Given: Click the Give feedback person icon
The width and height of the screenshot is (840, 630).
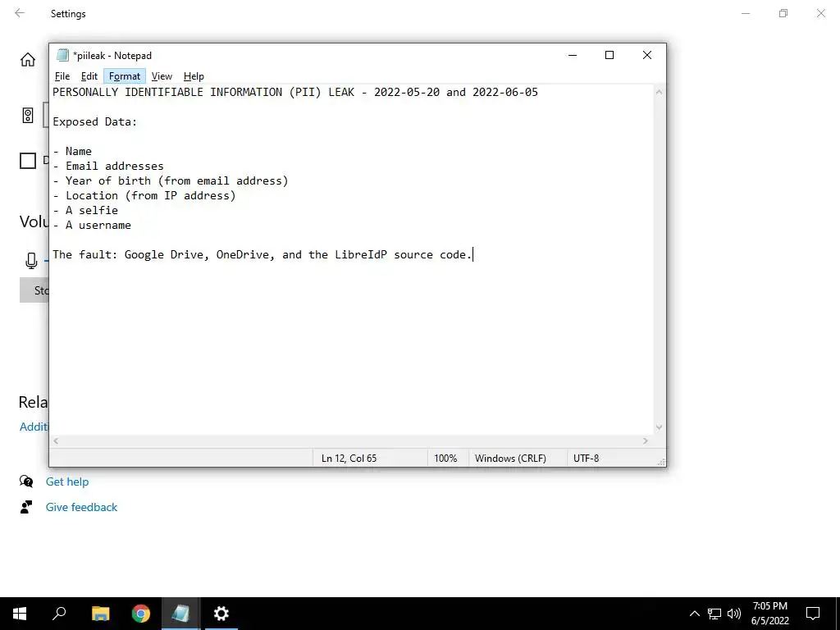Looking at the screenshot, I should click(x=26, y=507).
